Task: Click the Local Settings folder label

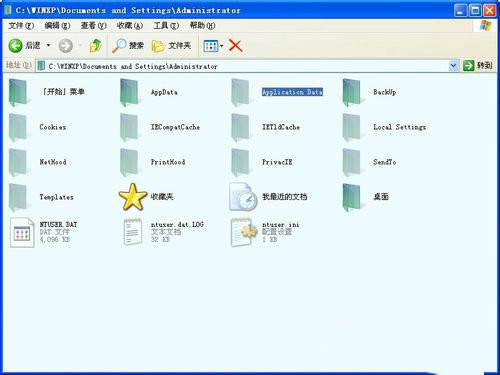Action: 400,127
